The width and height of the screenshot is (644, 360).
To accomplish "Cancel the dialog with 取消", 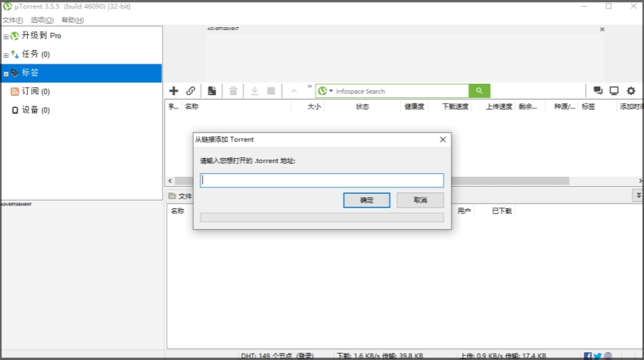I will point(420,200).
